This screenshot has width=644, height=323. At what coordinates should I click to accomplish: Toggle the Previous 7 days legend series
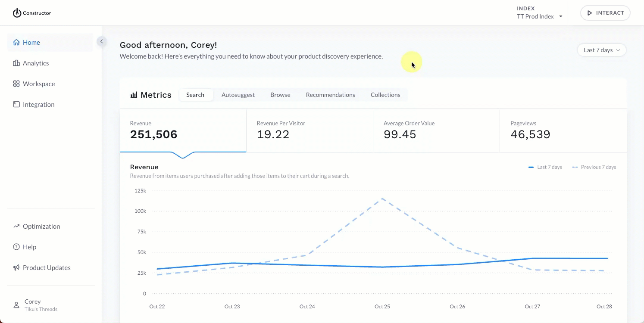point(594,167)
